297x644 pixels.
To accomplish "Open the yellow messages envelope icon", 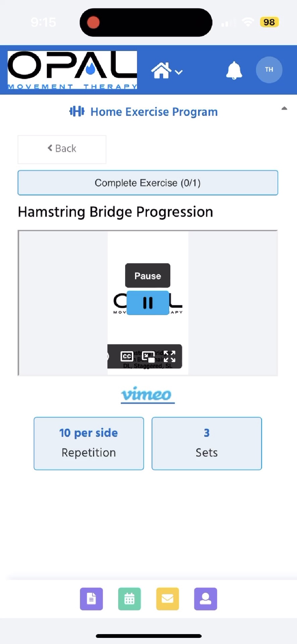I will tap(167, 599).
